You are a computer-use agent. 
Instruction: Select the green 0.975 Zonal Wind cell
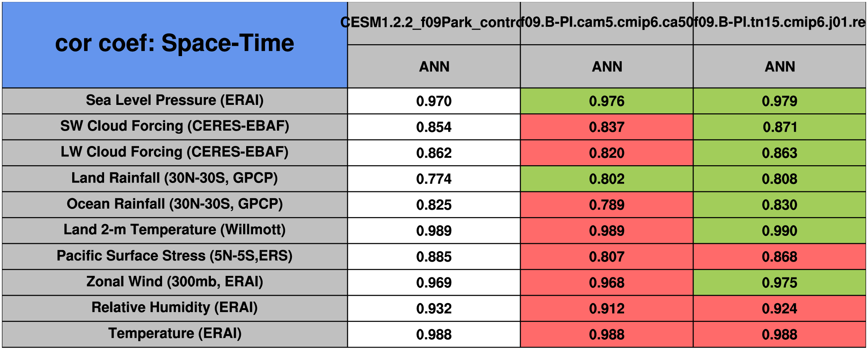(779, 283)
